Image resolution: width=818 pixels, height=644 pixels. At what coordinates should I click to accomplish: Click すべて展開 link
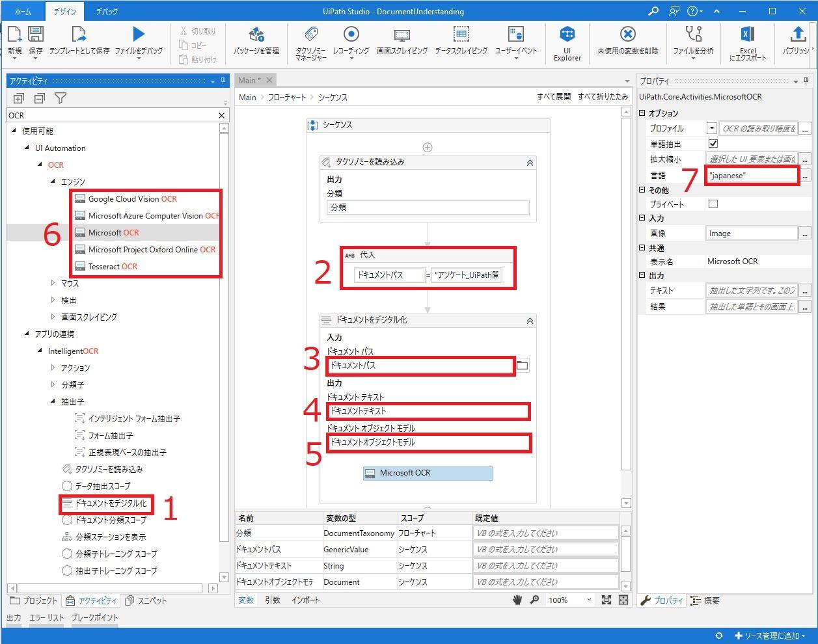(x=554, y=97)
